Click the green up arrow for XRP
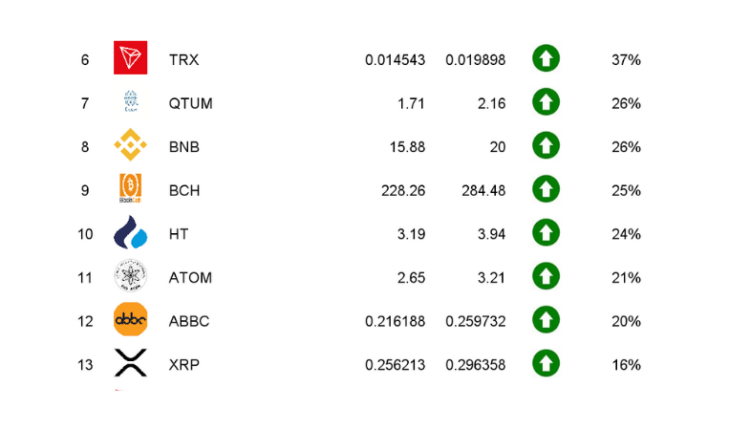 (546, 364)
